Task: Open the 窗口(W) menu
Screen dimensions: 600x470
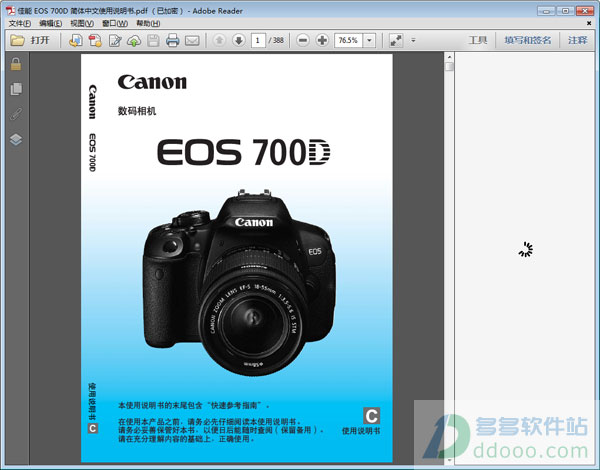Action: click(x=115, y=23)
